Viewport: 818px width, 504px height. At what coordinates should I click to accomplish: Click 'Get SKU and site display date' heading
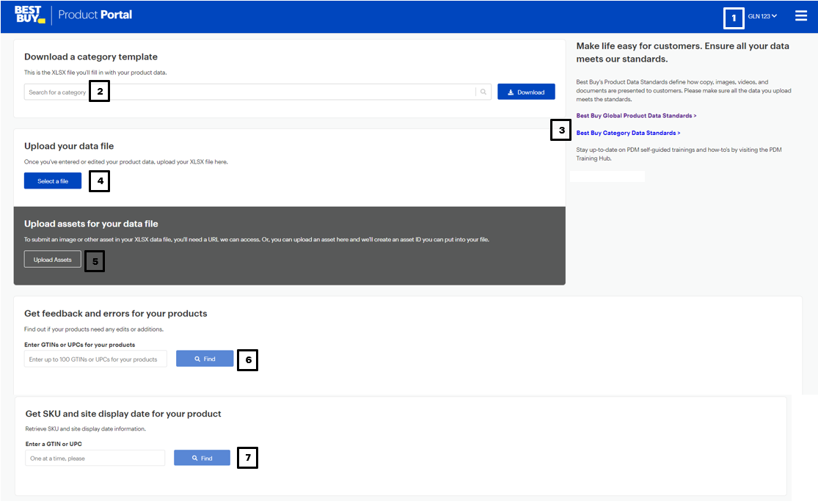tap(123, 414)
